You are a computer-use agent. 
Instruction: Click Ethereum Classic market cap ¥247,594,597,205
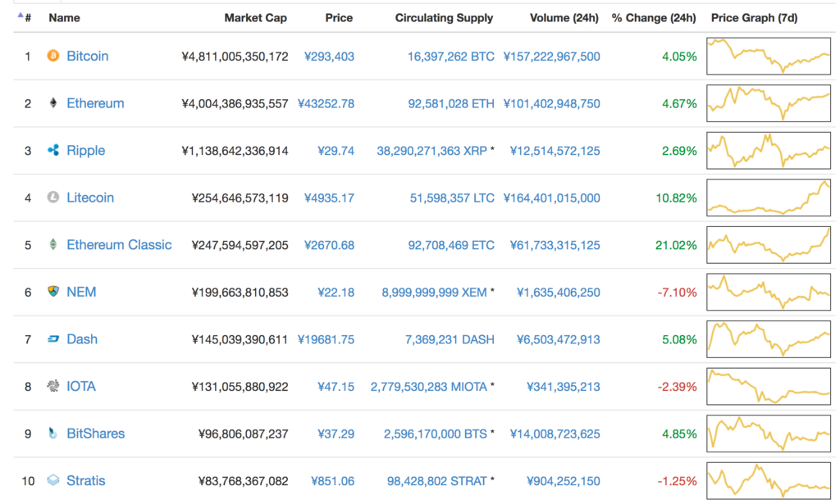click(240, 245)
